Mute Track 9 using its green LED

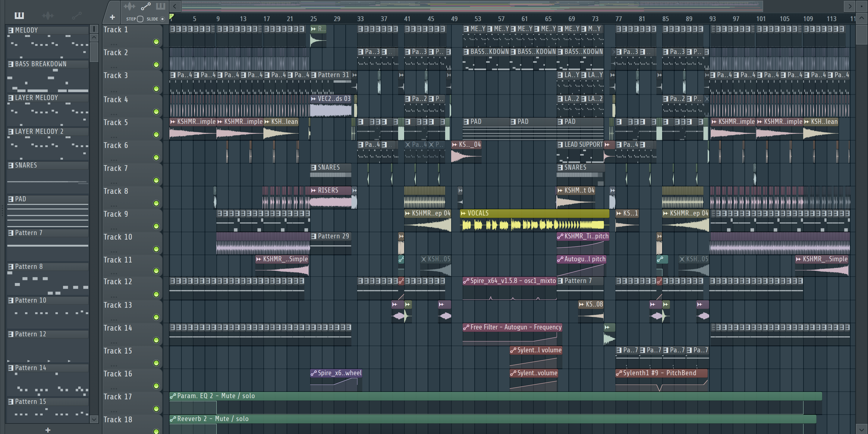[156, 226]
